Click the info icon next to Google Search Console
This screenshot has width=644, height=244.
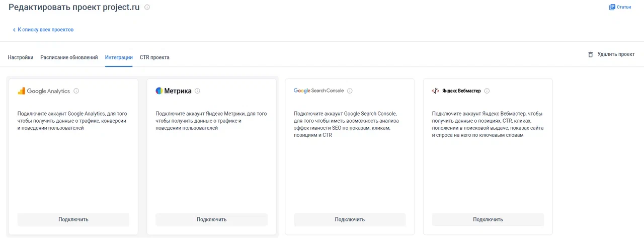click(350, 91)
